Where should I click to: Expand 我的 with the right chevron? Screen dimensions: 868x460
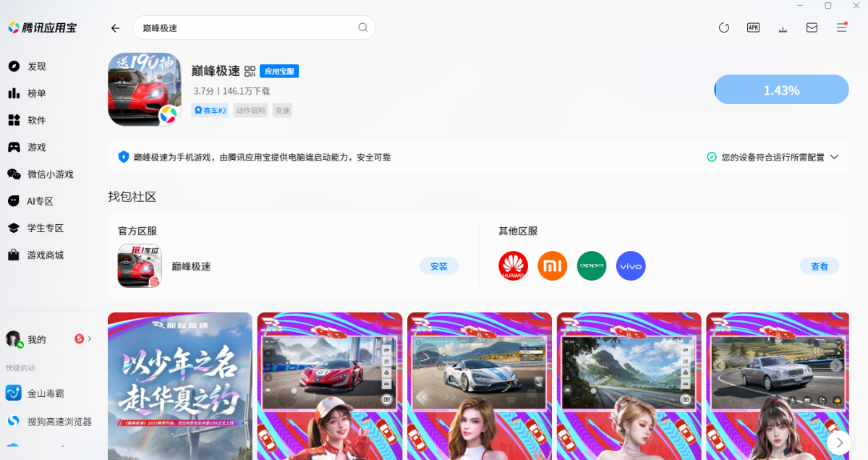90,338
